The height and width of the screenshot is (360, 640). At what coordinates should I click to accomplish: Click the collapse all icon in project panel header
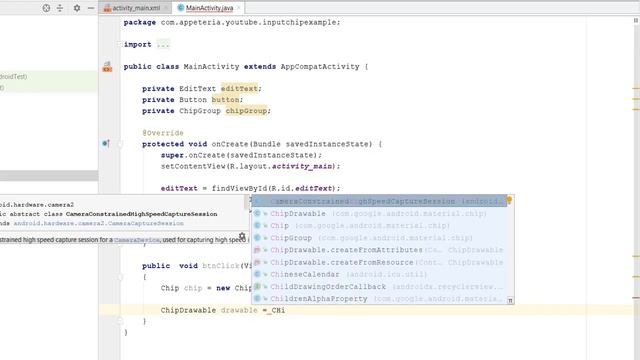click(60, 8)
